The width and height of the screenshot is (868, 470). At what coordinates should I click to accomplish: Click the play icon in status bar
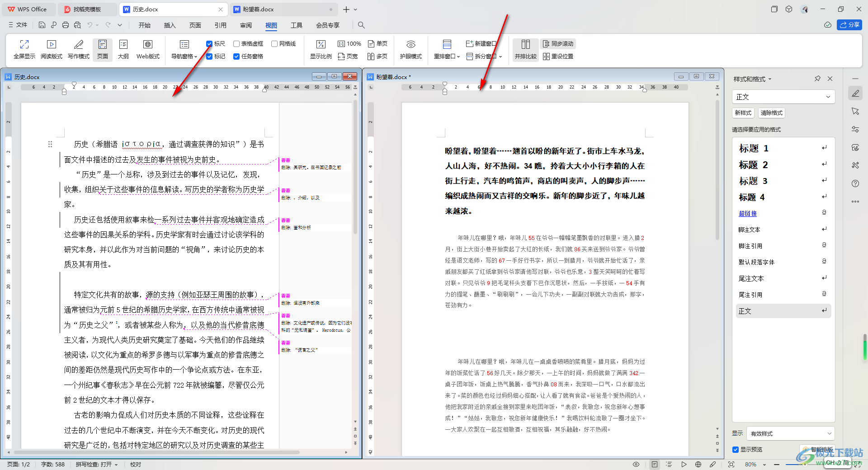(684, 464)
